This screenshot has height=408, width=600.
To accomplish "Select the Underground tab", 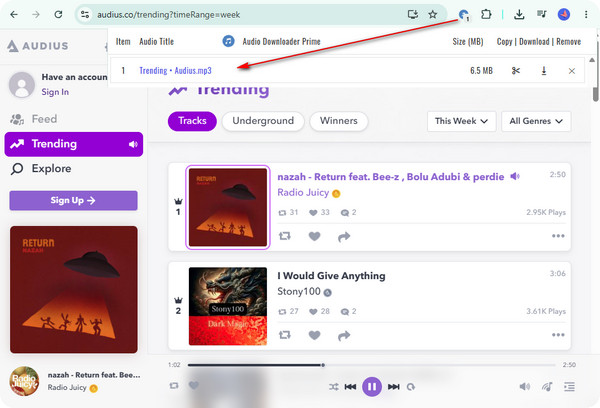I will coord(263,121).
